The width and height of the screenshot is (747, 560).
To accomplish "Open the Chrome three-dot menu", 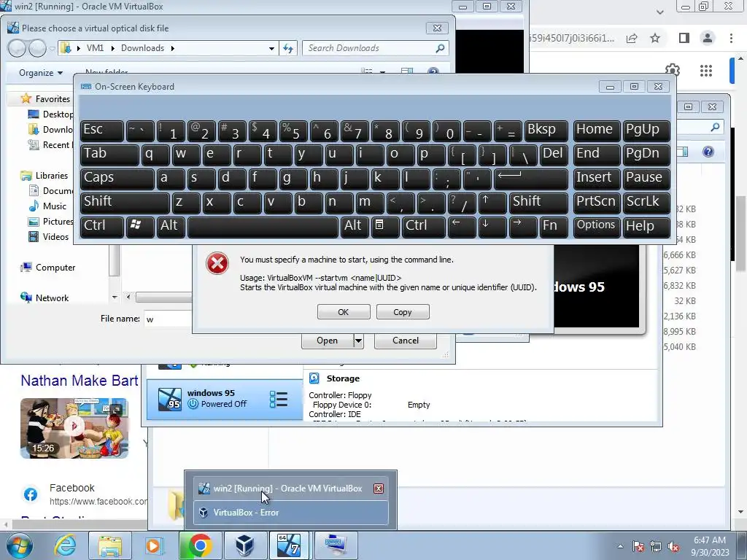I will click(x=731, y=38).
